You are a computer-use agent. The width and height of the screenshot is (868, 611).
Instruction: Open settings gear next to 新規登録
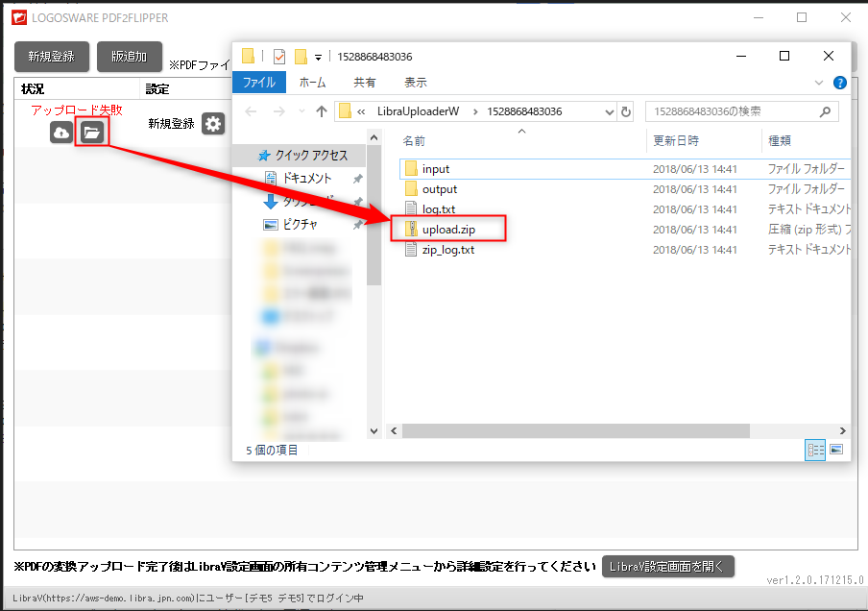[x=212, y=124]
